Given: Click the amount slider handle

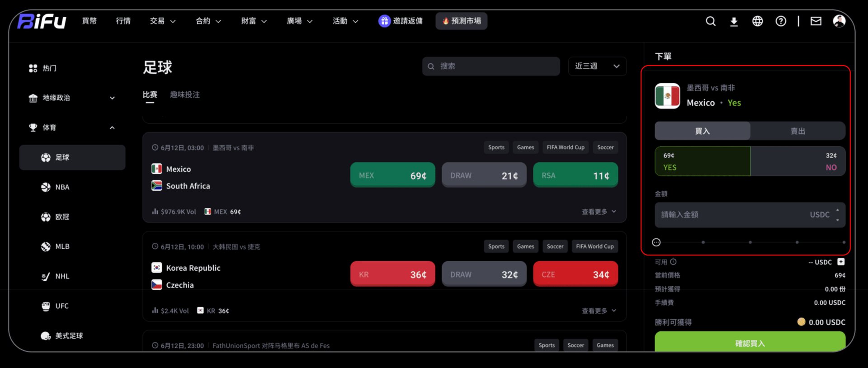Looking at the screenshot, I should pos(656,242).
